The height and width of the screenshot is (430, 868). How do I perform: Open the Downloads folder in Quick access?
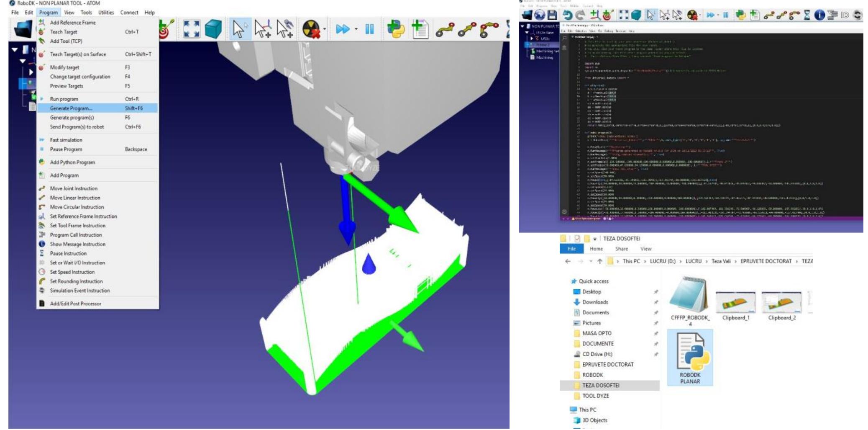(595, 302)
